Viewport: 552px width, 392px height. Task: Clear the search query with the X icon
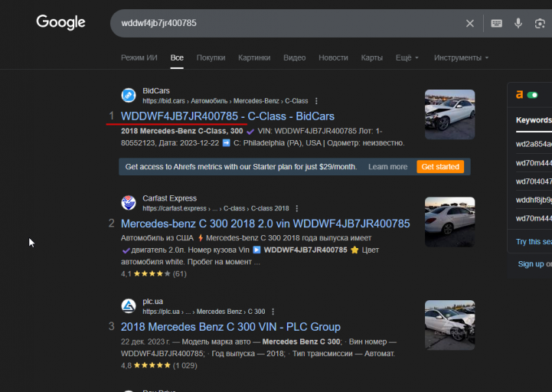point(469,23)
